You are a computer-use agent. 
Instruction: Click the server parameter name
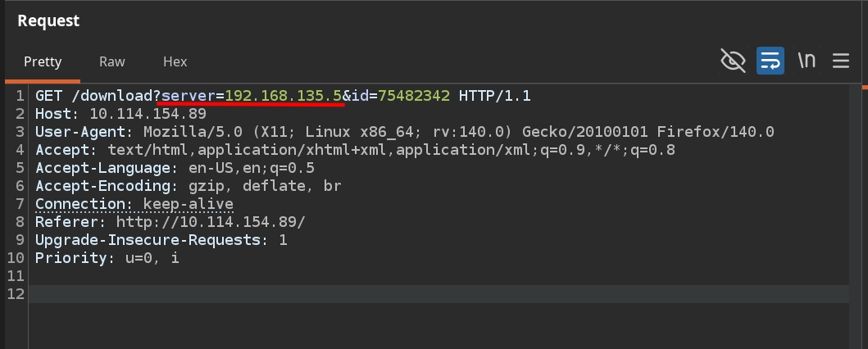(189, 96)
